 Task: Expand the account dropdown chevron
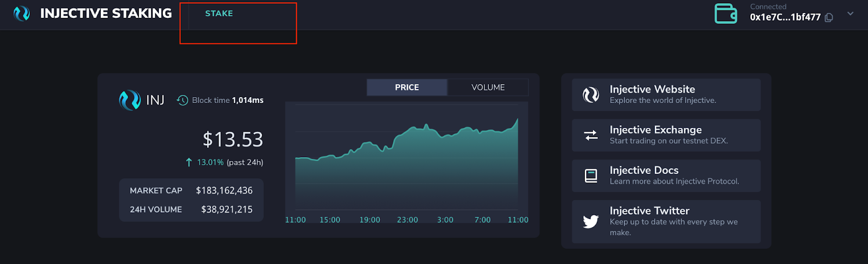click(850, 14)
